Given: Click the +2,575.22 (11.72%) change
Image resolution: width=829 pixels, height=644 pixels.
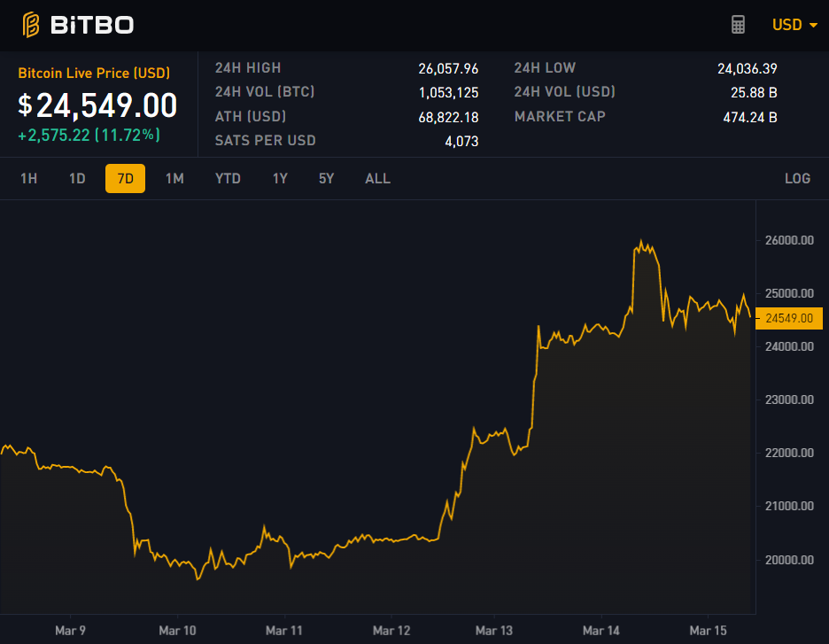Looking at the screenshot, I should pos(89,136).
